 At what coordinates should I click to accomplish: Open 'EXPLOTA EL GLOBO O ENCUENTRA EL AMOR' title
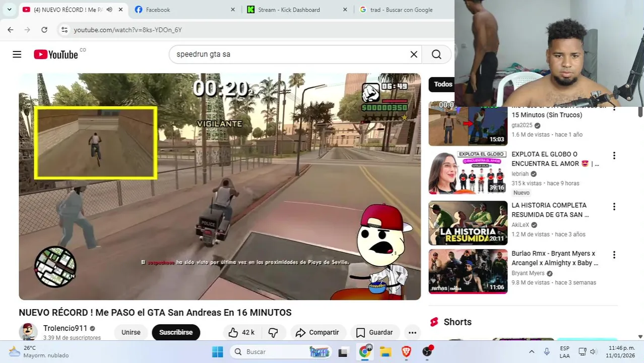pyautogui.click(x=555, y=159)
